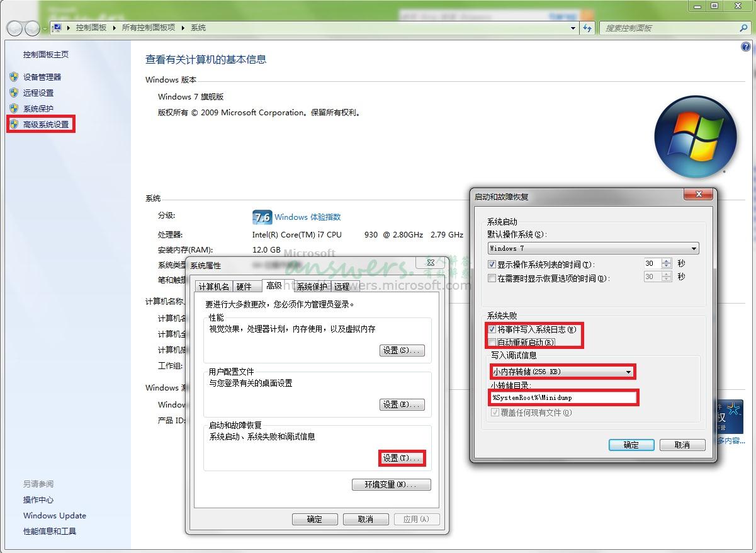Open 性能信息和工具 link
Image resolution: width=756 pixels, height=553 pixels.
pyautogui.click(x=50, y=531)
